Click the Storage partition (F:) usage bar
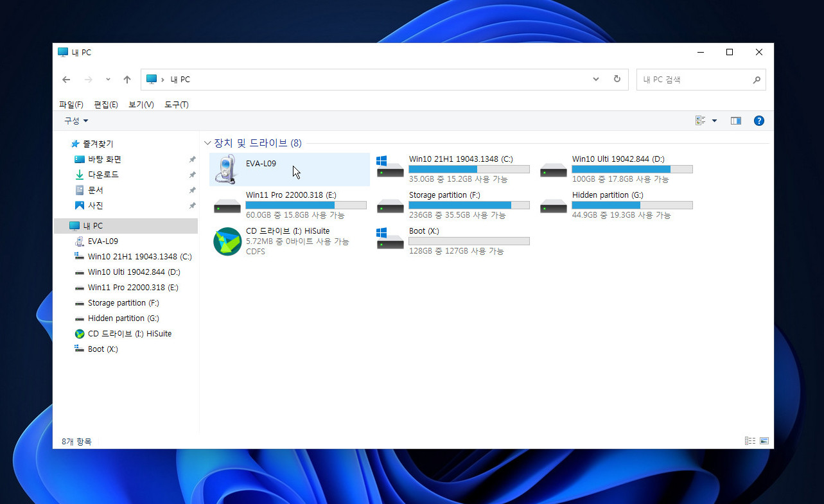This screenshot has height=504, width=824. coord(469,205)
